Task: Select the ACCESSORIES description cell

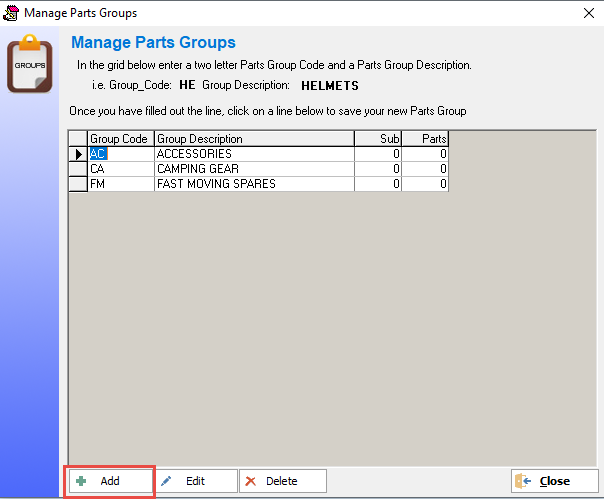Action: [x=254, y=154]
